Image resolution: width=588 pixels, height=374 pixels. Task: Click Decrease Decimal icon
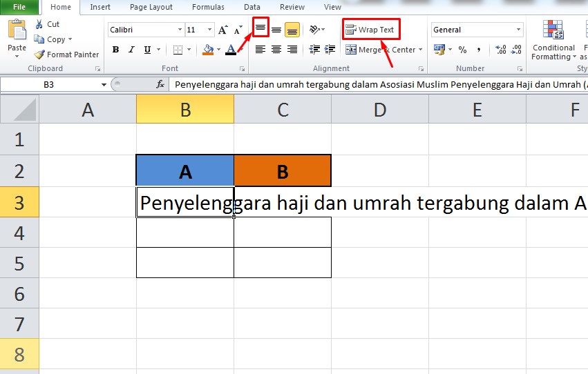pos(516,50)
